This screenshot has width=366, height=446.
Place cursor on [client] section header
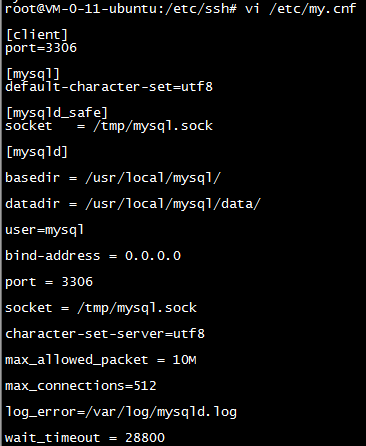click(37, 35)
